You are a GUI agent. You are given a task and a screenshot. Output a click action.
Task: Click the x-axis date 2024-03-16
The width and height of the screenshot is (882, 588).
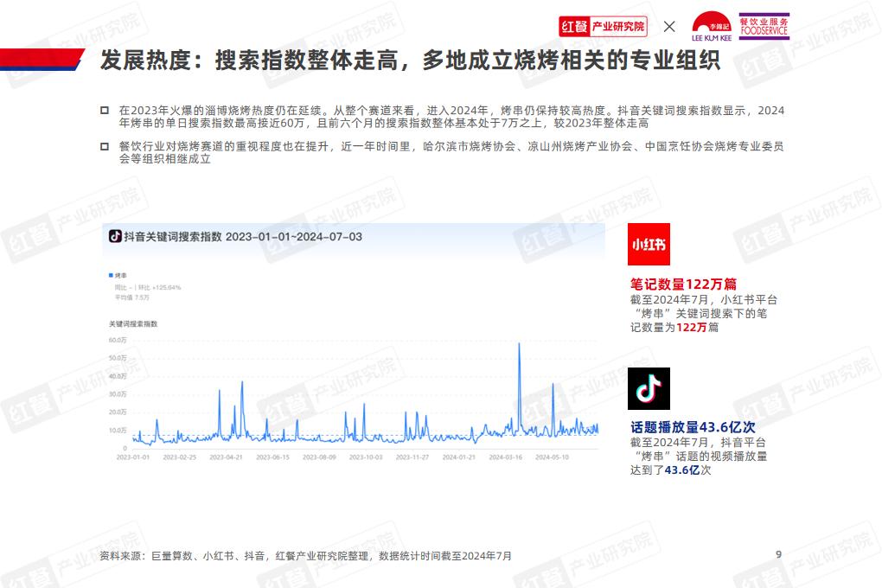click(x=506, y=457)
